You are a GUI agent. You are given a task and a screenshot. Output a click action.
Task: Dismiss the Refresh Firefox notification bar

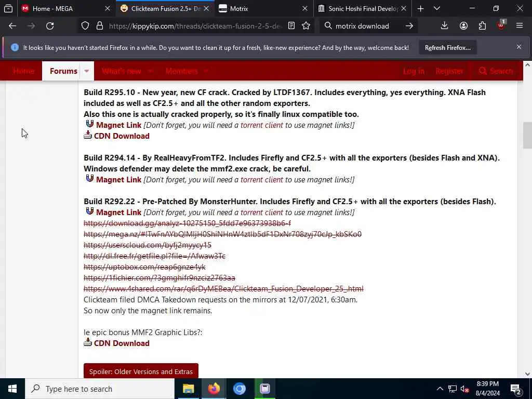pos(519,47)
